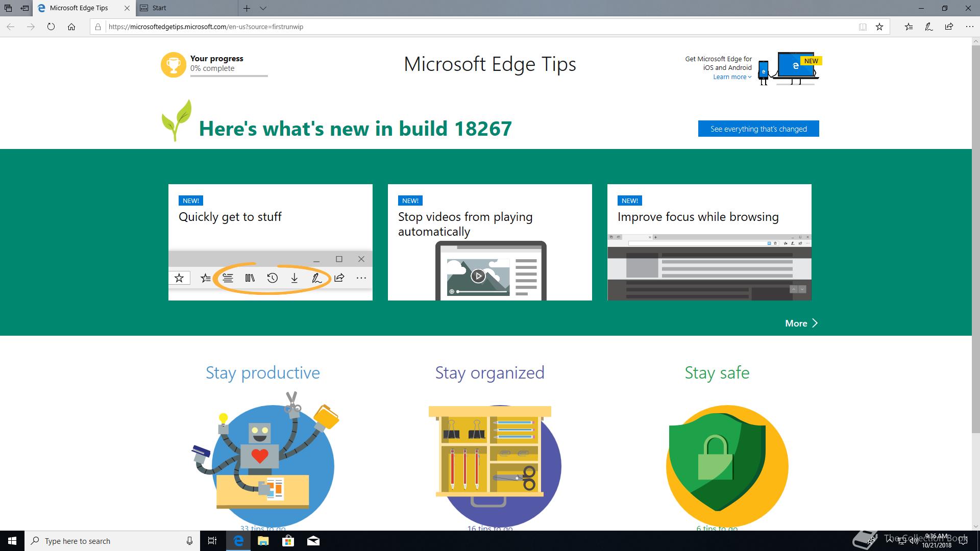The height and width of the screenshot is (551, 980).
Task: Click the trophy progress icon
Action: pos(174,65)
